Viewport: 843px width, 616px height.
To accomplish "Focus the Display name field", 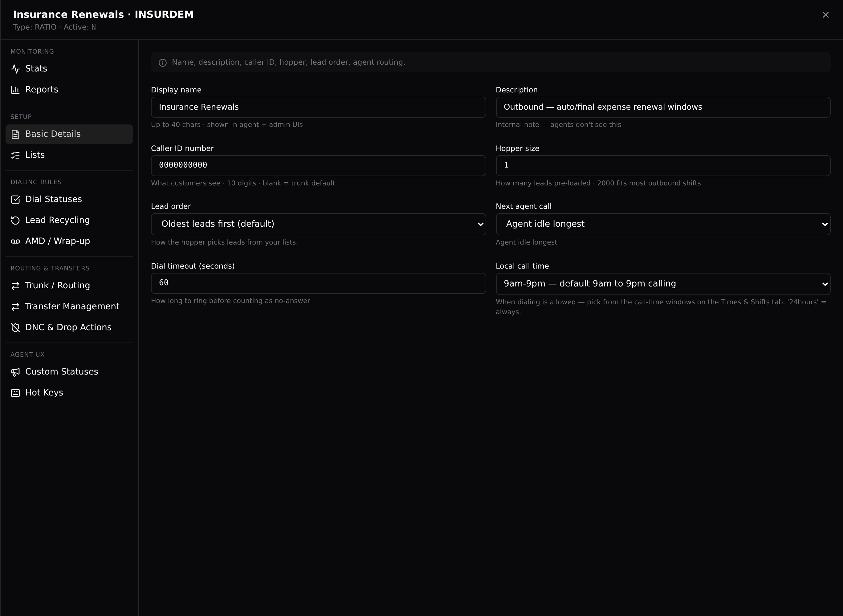I will (x=318, y=107).
